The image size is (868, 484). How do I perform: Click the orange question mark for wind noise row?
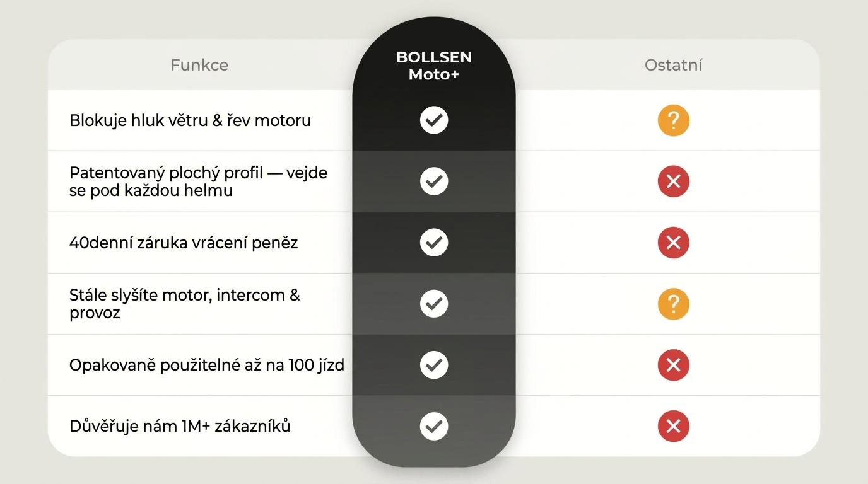(673, 120)
